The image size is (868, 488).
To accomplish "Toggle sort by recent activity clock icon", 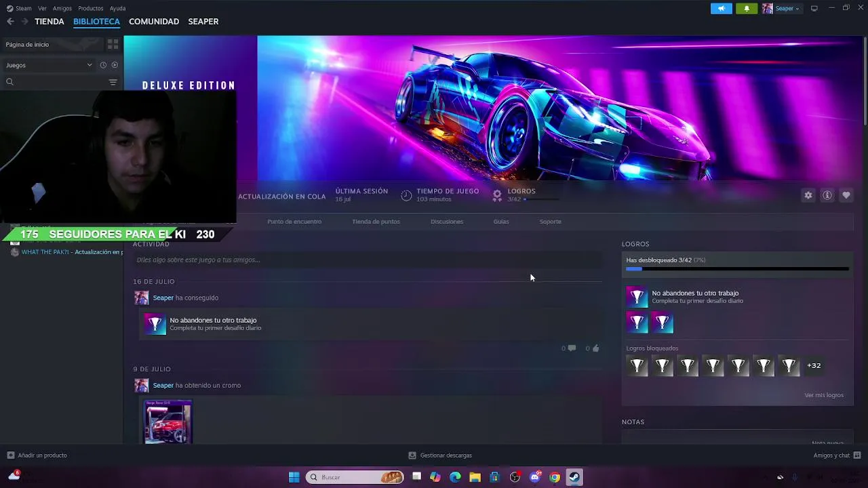I will tap(103, 65).
